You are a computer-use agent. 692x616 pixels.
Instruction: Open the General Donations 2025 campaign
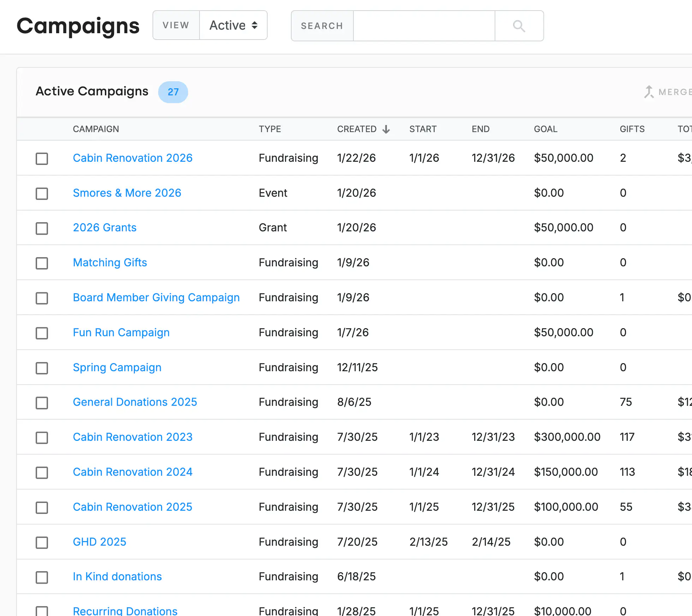point(135,402)
